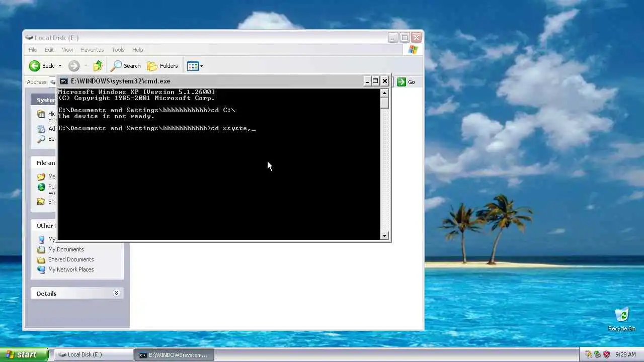The image size is (644, 362).
Task: Switch to cmd.exe taskbar button
Action: [x=174, y=354]
